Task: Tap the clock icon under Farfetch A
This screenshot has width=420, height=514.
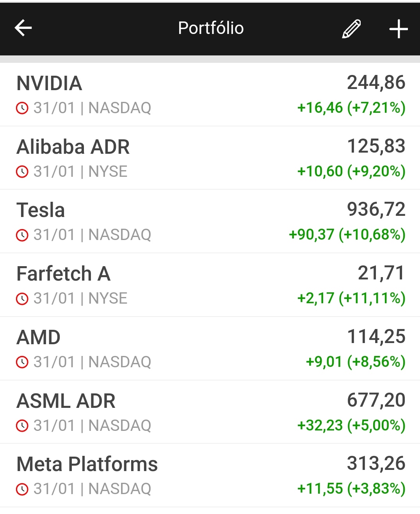Action: 22,299
